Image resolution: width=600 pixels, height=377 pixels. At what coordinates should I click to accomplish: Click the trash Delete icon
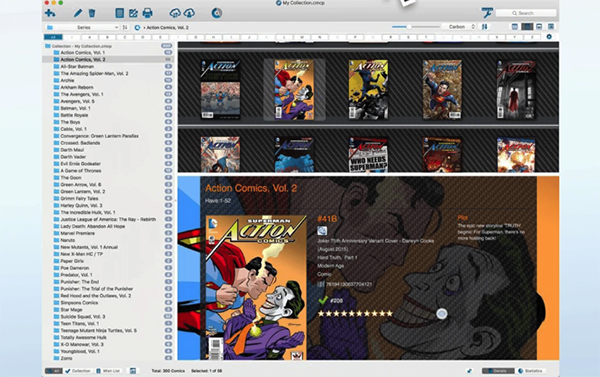pos(92,13)
